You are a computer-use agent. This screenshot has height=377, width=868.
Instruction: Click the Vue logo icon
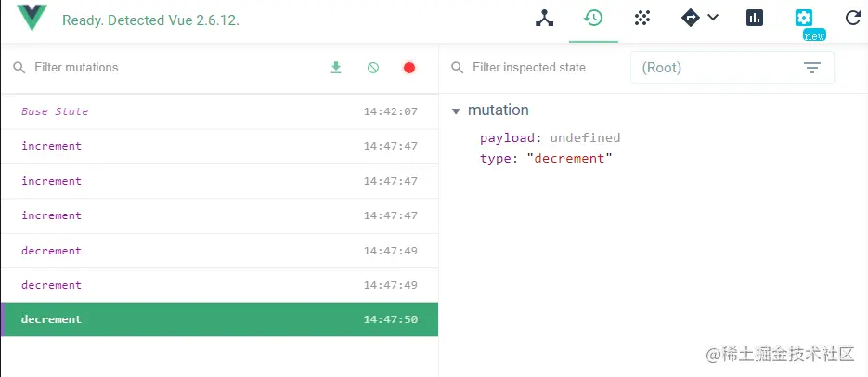32,18
